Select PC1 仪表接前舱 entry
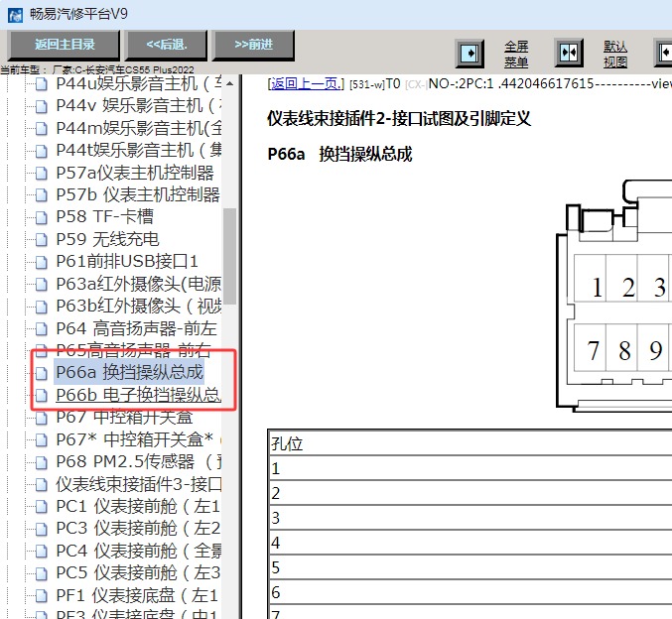 pyautogui.click(x=138, y=506)
